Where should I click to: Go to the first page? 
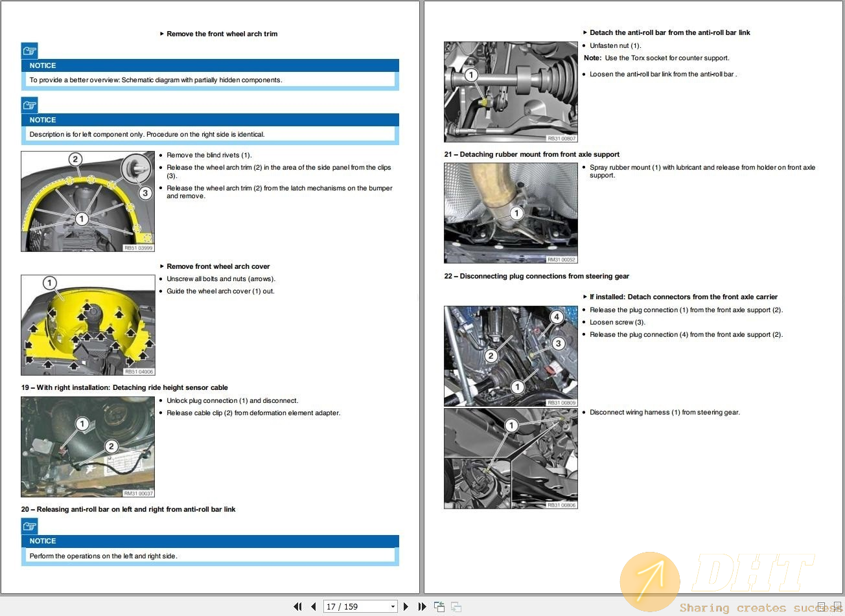tap(297, 606)
